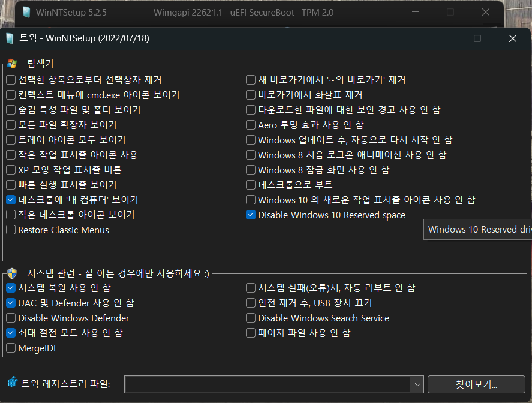The image size is (532, 403).
Task: Uncheck UAC 및 Defender 사용 안 함
Action: [11, 303]
